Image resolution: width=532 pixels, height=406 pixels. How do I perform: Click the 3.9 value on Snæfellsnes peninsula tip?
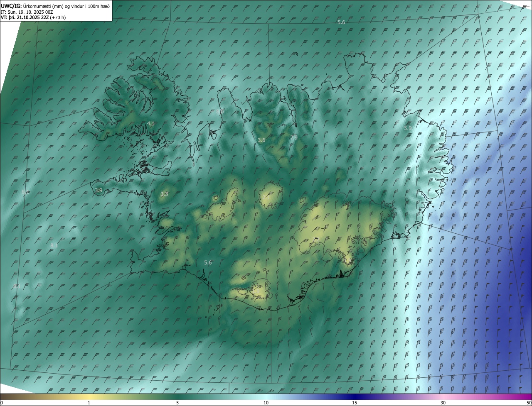pos(99,190)
